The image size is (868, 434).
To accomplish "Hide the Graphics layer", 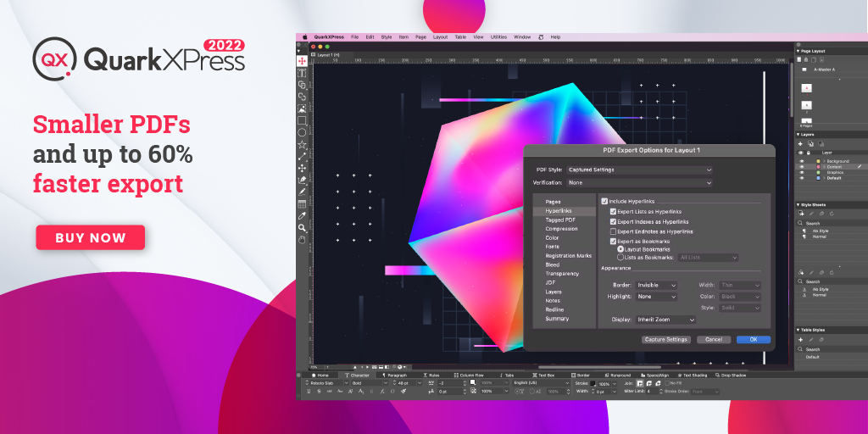I will coord(801,172).
